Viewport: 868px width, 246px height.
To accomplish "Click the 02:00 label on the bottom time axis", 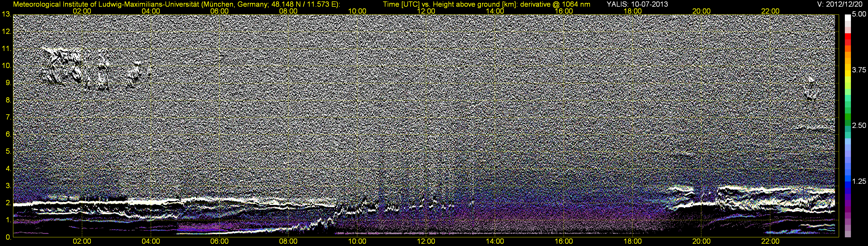I will 82,241.
